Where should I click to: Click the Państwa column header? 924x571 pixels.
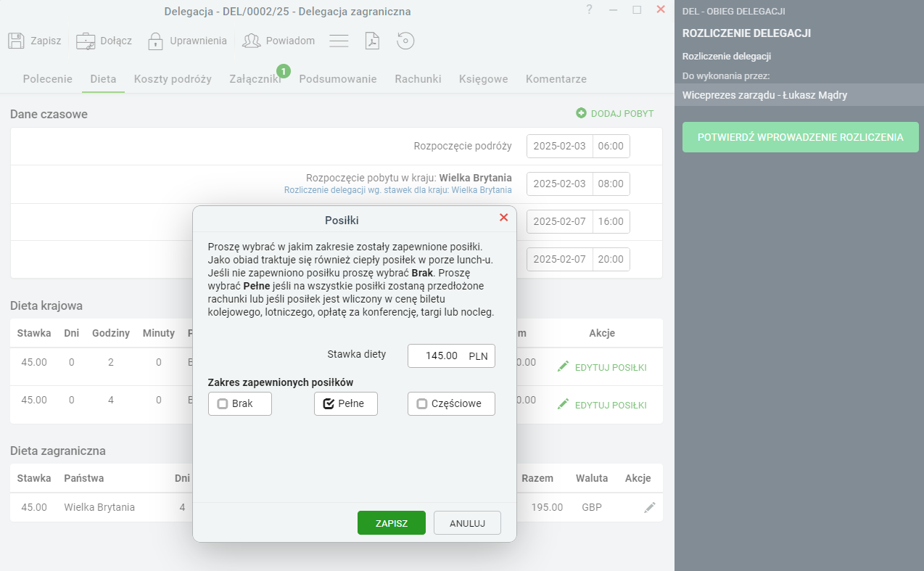pos(84,478)
